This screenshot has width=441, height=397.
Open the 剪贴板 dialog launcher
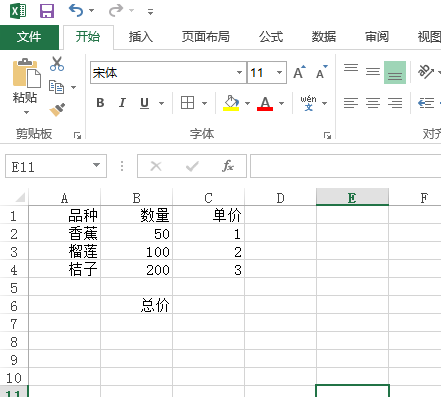coord(78,135)
